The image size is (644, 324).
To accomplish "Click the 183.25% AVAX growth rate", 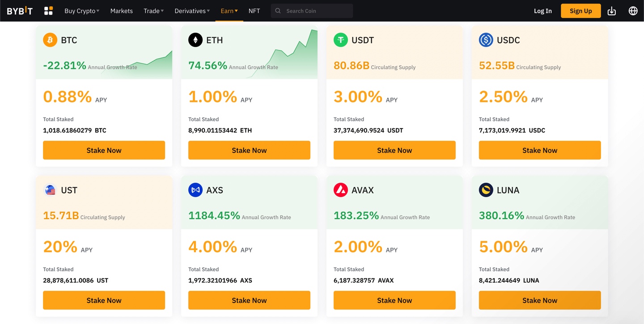I will (356, 215).
